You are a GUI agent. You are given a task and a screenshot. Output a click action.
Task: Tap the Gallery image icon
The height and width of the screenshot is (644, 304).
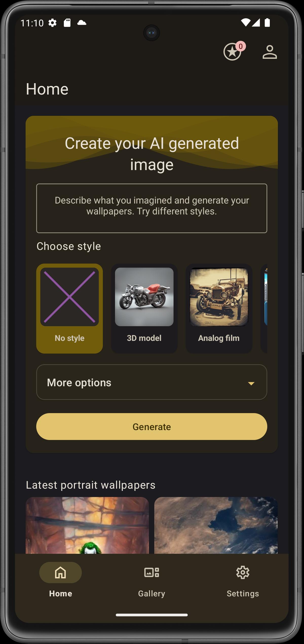[151, 573]
